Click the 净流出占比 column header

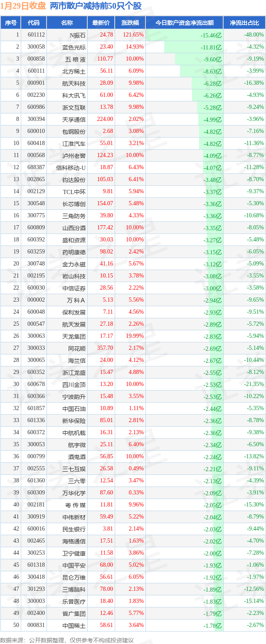244,23
